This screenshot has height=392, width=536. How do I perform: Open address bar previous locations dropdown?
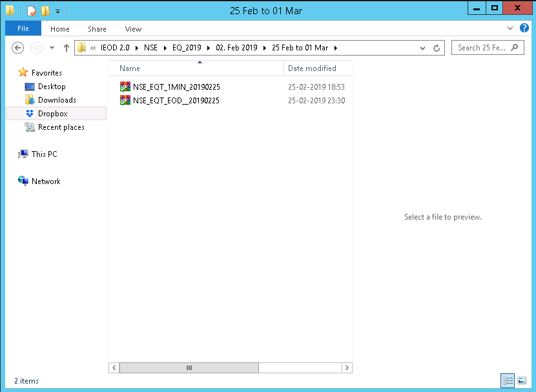[x=422, y=48]
